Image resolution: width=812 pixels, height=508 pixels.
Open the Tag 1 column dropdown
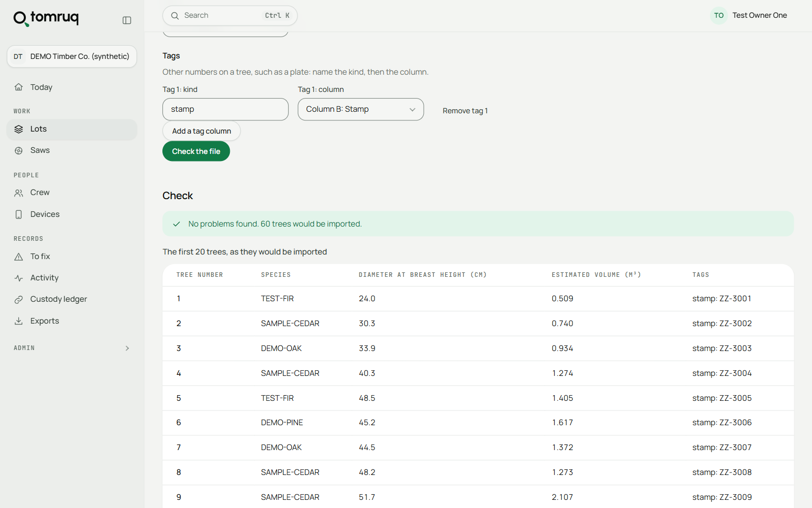361,109
